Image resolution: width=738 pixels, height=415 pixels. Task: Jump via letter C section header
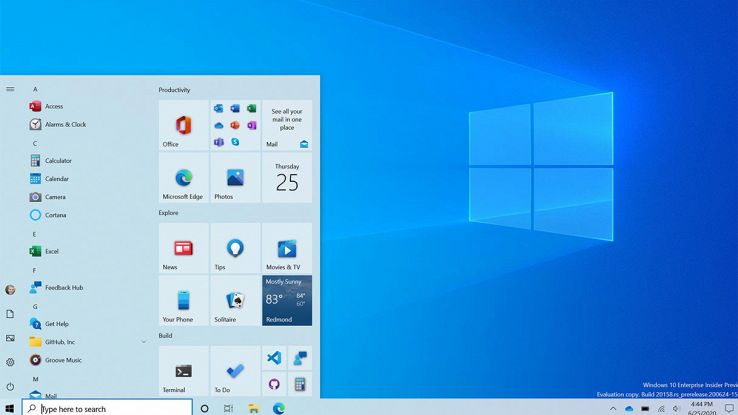(35, 144)
